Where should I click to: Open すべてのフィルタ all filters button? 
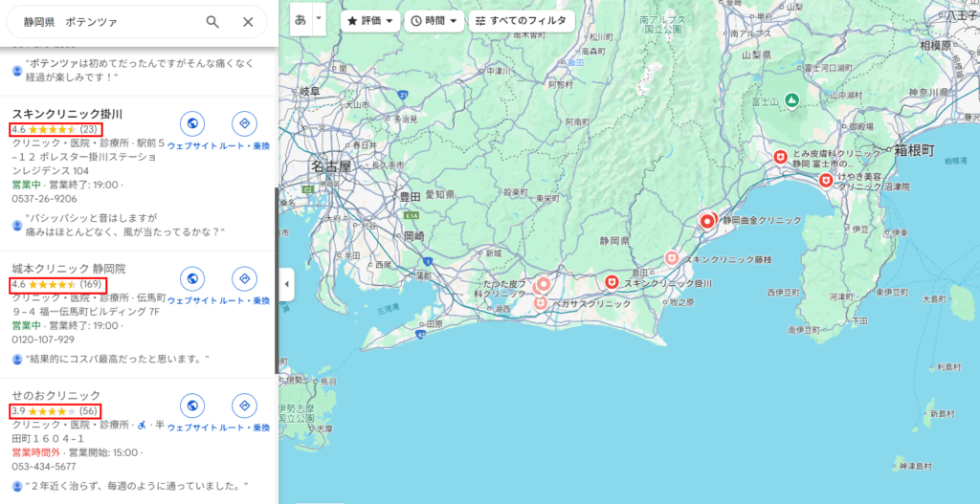pos(521,21)
